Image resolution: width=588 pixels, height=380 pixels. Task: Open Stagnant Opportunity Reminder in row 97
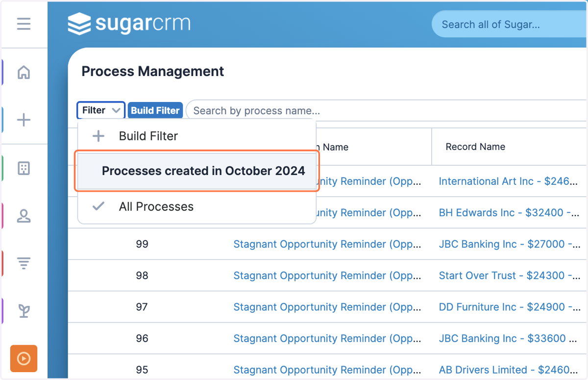coord(327,307)
